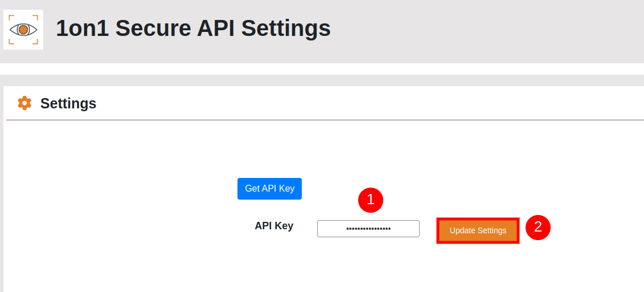Viewport: 644px width, 292px height.
Task: Click the API Key field label
Action: coord(274,226)
